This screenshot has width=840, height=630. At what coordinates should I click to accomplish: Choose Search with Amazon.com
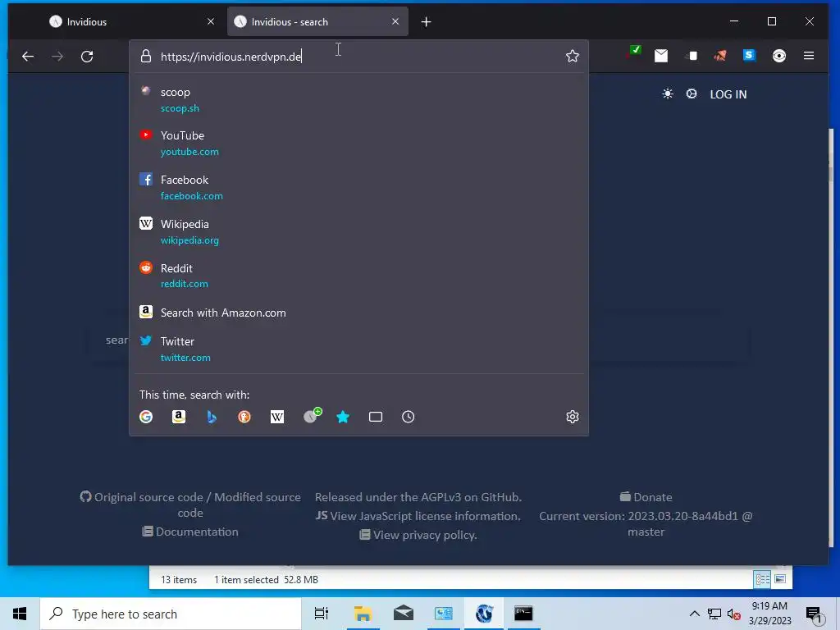click(x=359, y=313)
